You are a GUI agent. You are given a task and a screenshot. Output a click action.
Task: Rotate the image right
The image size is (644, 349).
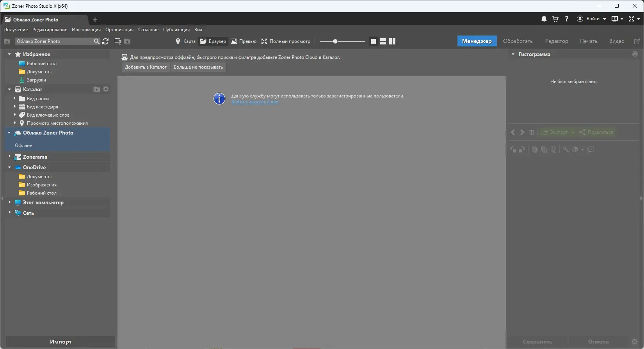(522, 149)
